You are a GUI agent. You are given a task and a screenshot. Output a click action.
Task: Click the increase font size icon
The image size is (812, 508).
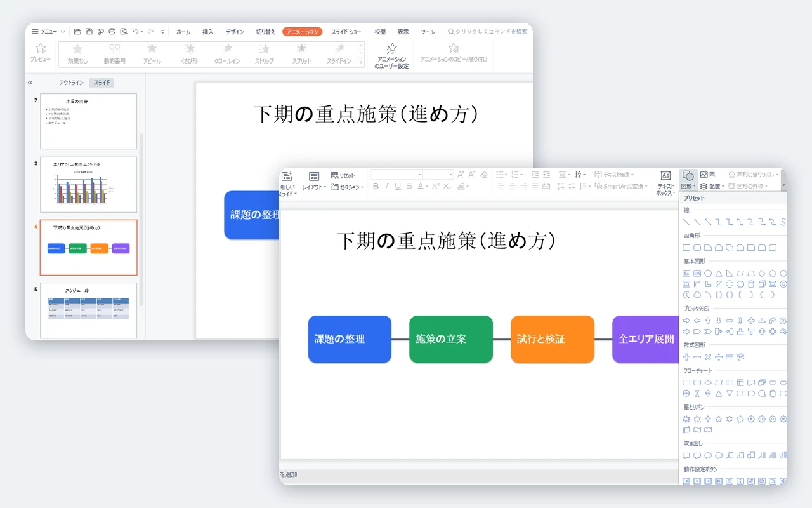click(461, 175)
